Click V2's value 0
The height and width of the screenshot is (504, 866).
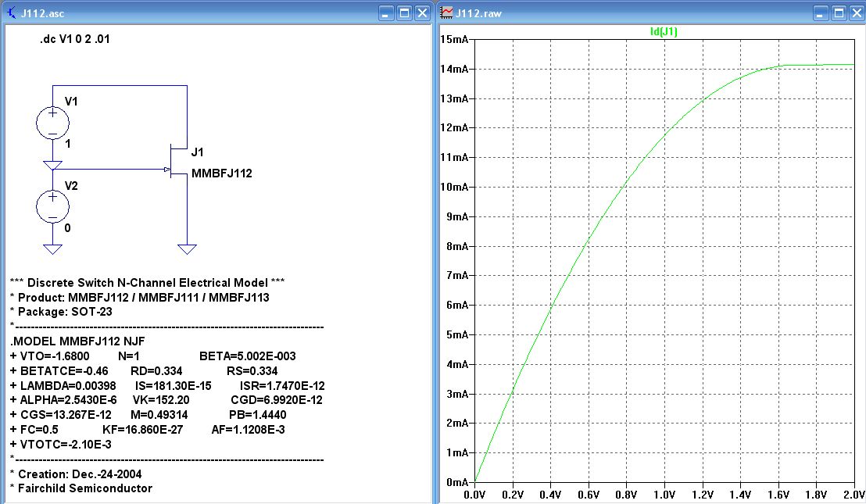tap(67, 228)
